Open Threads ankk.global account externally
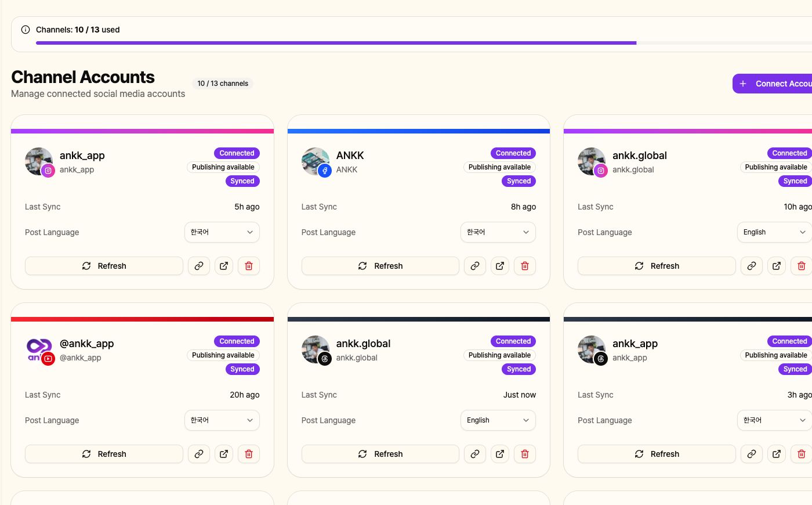 [x=500, y=454]
